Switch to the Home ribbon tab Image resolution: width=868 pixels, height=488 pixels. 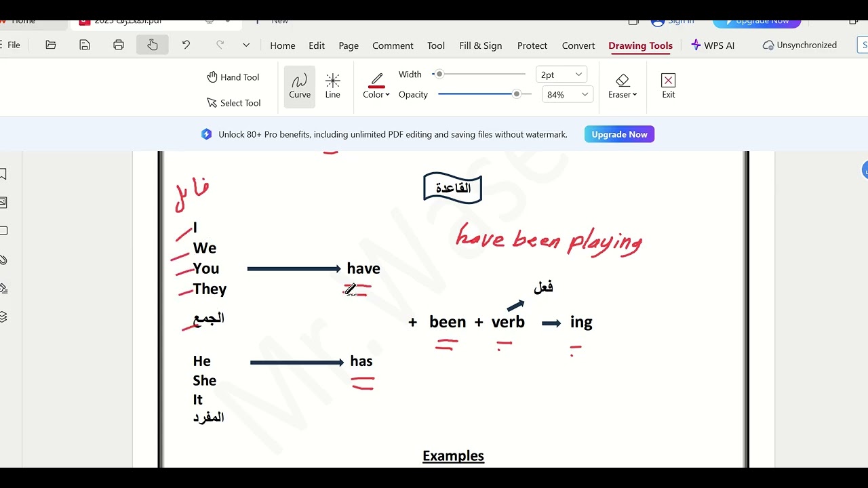pos(283,45)
